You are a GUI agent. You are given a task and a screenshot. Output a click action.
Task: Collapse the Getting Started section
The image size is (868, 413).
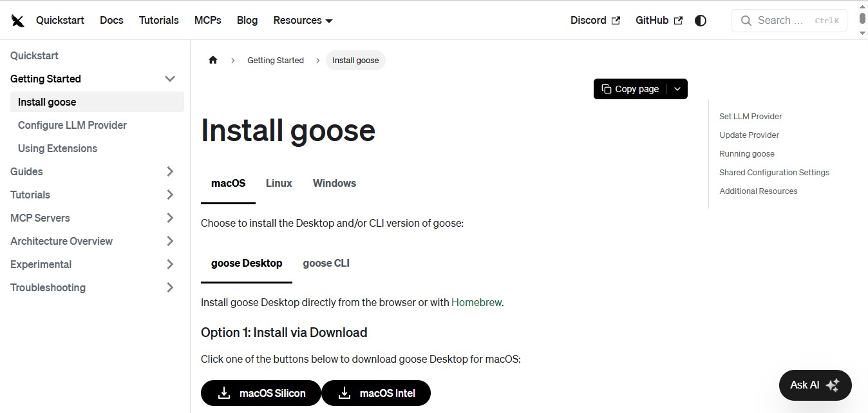click(x=170, y=79)
